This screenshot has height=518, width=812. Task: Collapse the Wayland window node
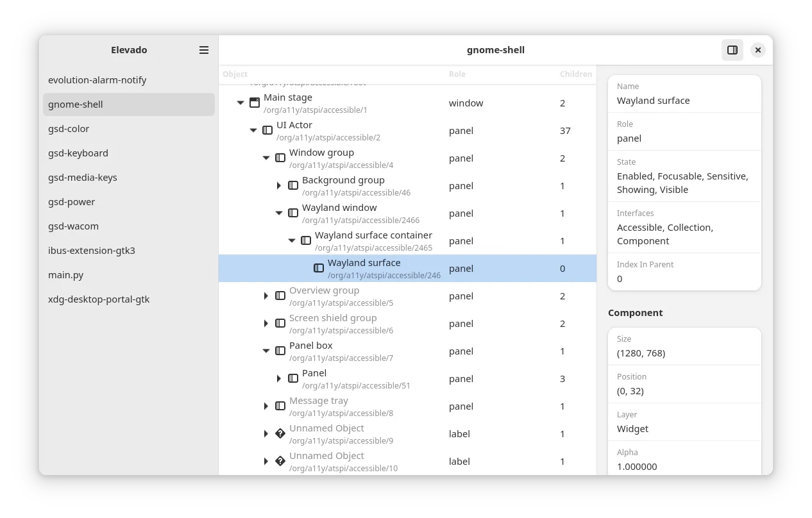279,213
